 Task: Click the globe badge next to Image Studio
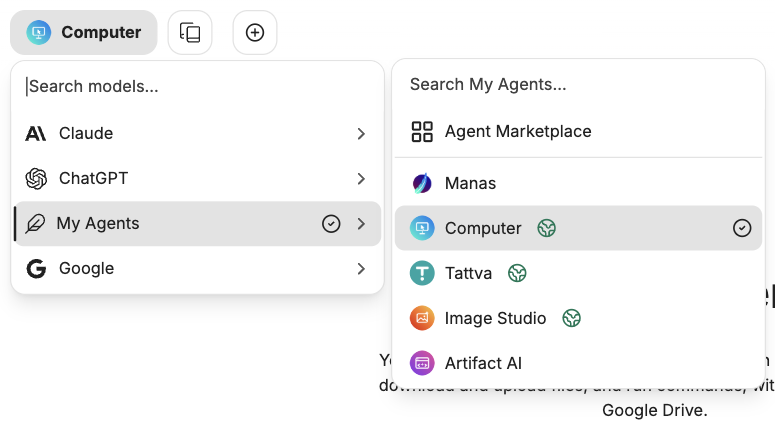point(572,318)
